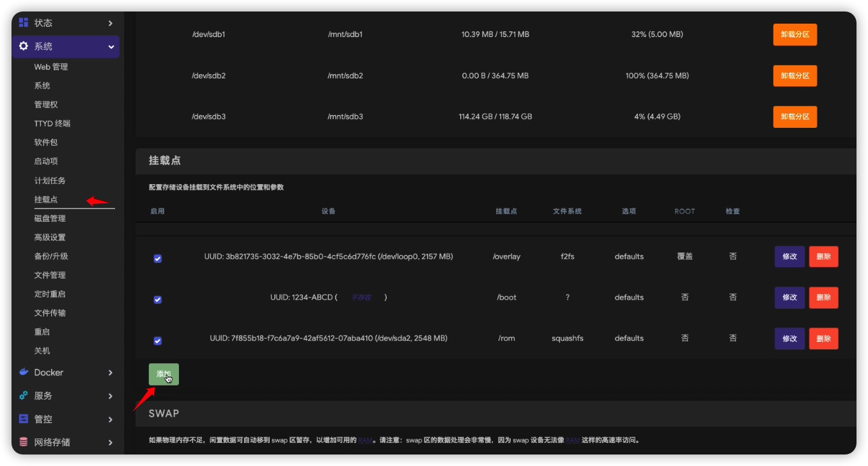
Task: Collapse the 系统 menu chevron
Action: coord(111,47)
